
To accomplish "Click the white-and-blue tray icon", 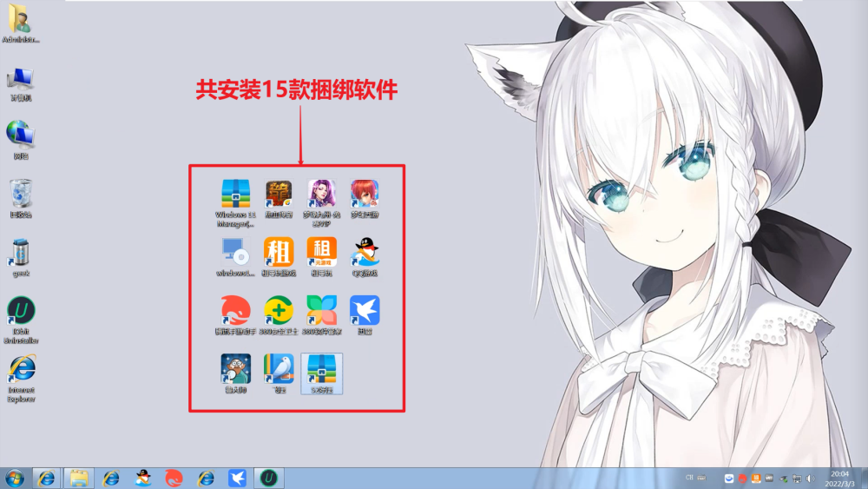I will coord(729,479).
